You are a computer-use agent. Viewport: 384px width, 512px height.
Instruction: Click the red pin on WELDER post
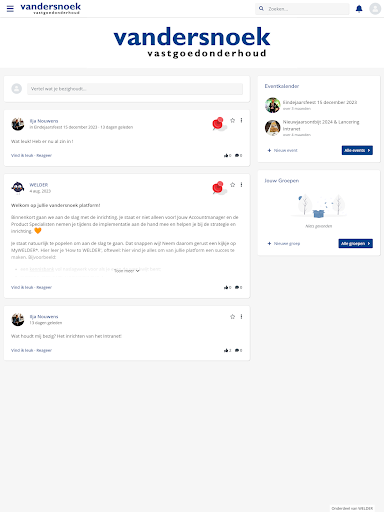(x=218, y=188)
